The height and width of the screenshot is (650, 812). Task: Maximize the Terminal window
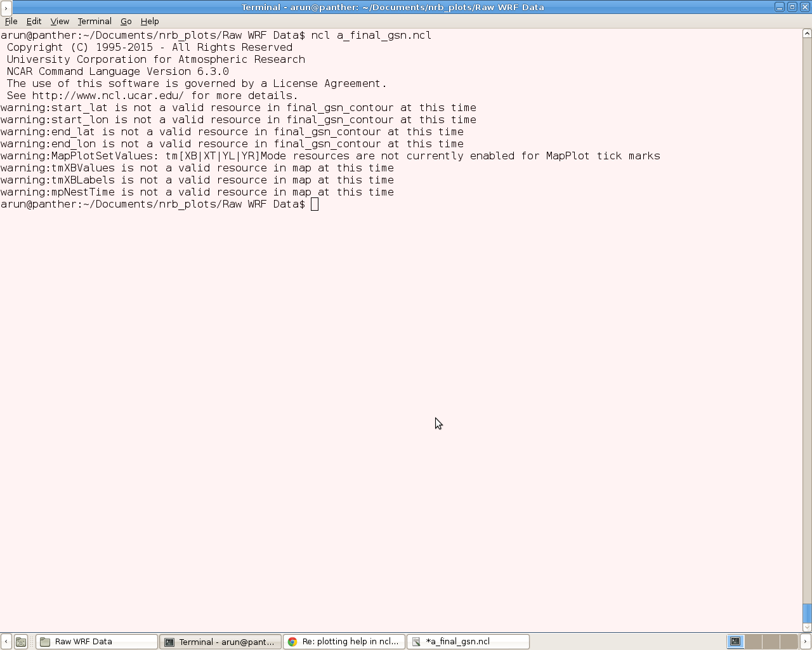tap(792, 7)
